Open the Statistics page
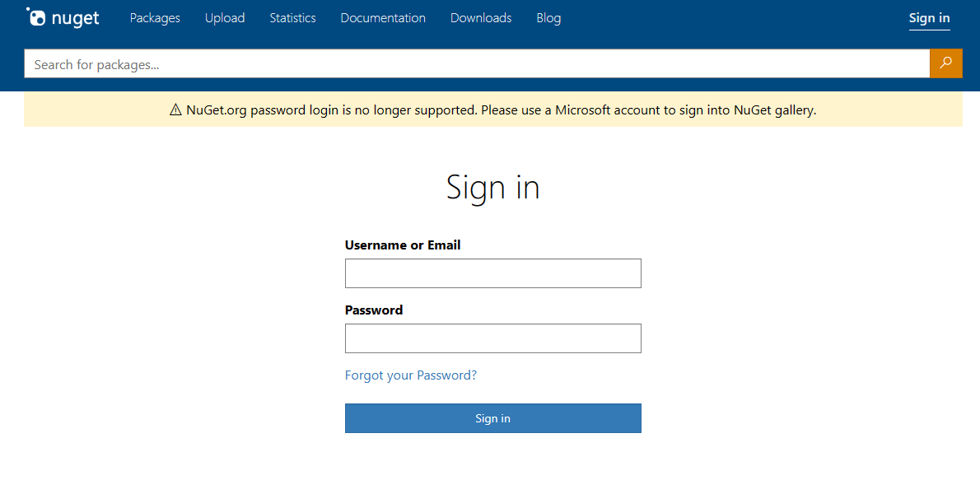Image resolution: width=980 pixels, height=494 pixels. [292, 17]
